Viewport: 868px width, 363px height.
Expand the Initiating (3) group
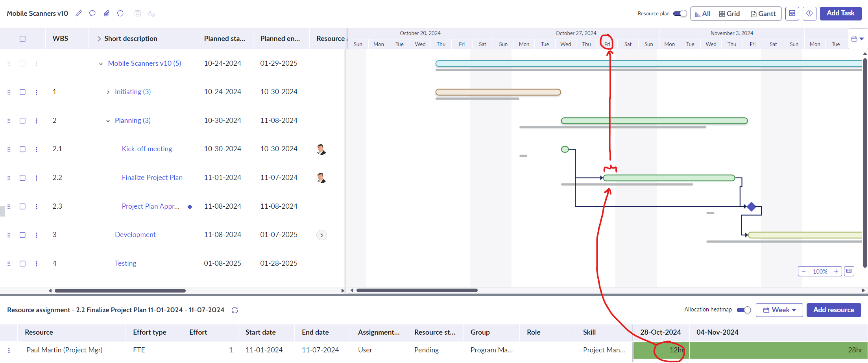(x=108, y=92)
